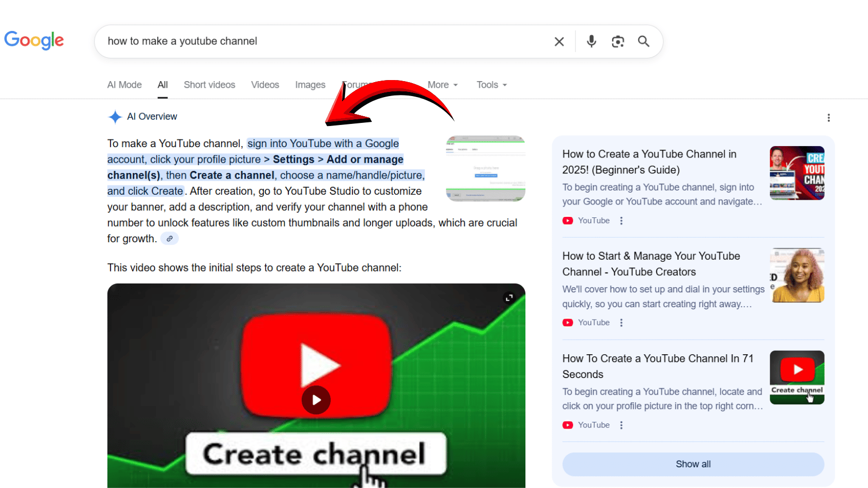Screen dimensions: 868x488
Task: Click the Show all button
Action: coord(693,464)
